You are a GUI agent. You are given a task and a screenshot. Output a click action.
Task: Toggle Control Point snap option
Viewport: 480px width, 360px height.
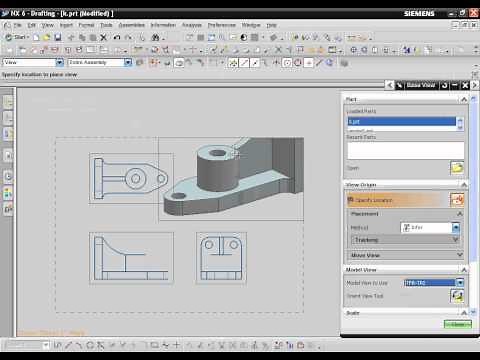265,63
